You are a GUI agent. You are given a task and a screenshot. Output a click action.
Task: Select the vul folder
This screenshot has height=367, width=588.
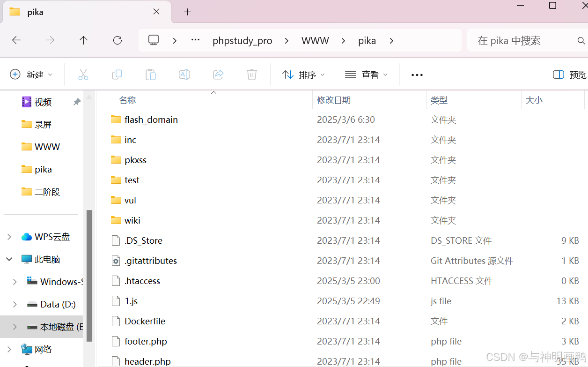pos(130,200)
